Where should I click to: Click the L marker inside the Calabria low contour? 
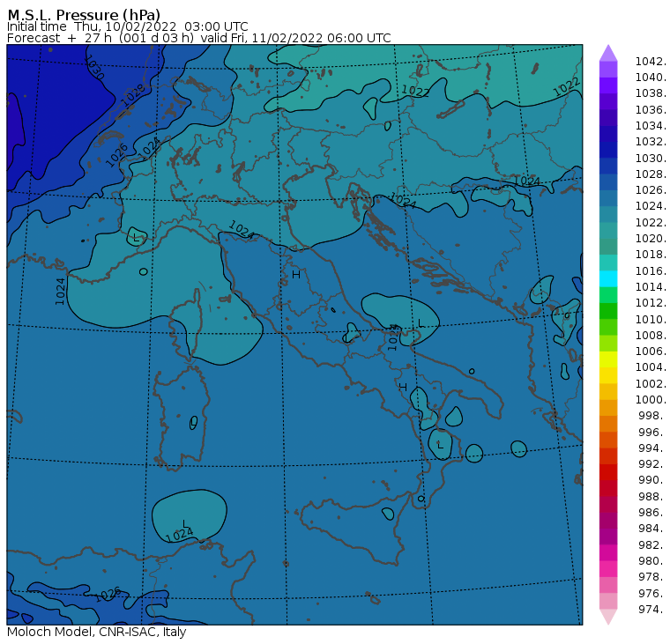click(x=440, y=445)
